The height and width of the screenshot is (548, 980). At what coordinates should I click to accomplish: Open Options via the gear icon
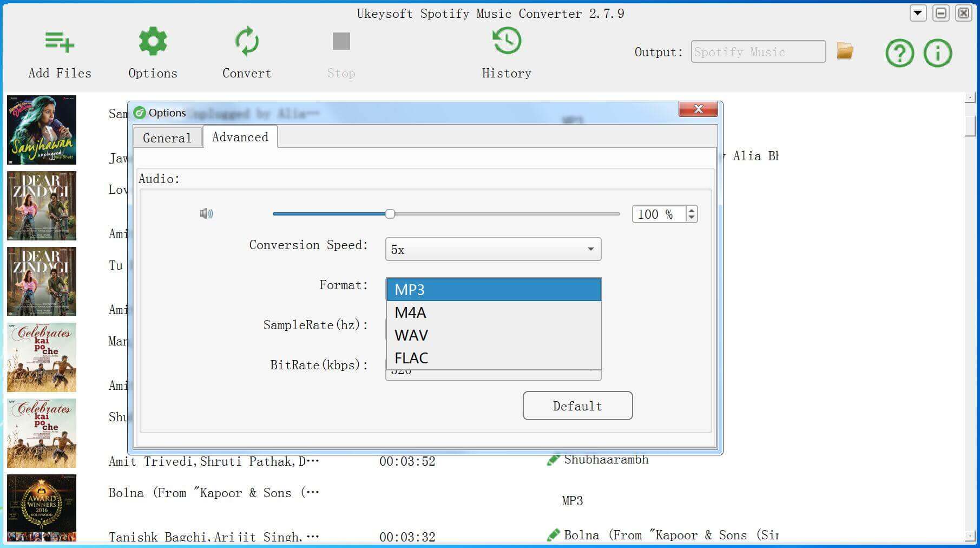pyautogui.click(x=153, y=41)
